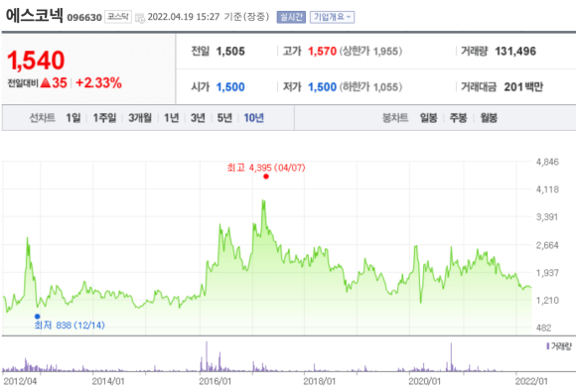
Task: Click the previous close value 1,505
Action: 230,51
